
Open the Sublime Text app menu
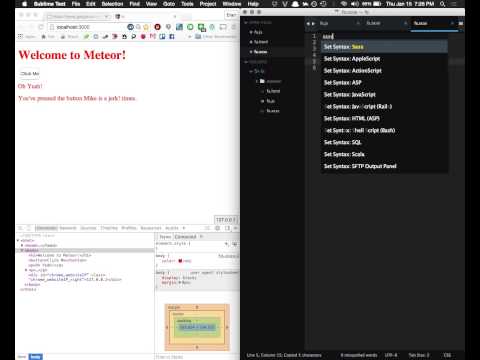(x=50, y=4)
